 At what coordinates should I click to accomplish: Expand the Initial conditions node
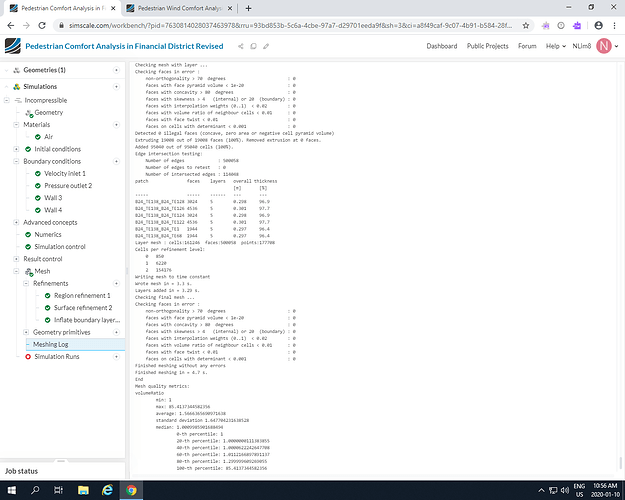pyautogui.click(x=16, y=149)
